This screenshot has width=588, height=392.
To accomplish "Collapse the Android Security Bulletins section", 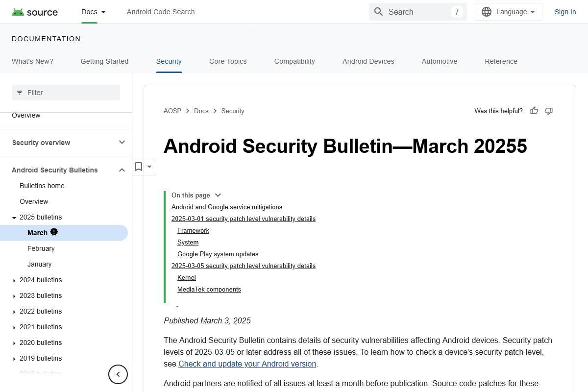I will 122,170.
